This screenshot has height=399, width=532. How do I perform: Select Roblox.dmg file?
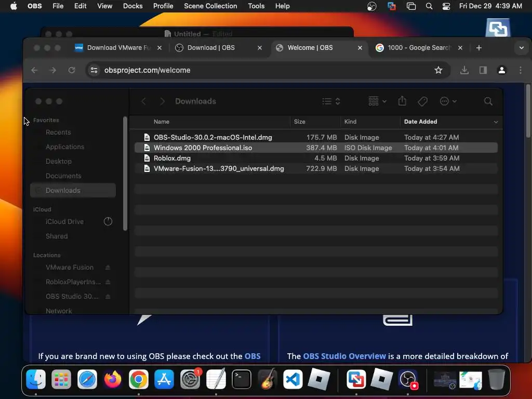[x=316, y=158]
